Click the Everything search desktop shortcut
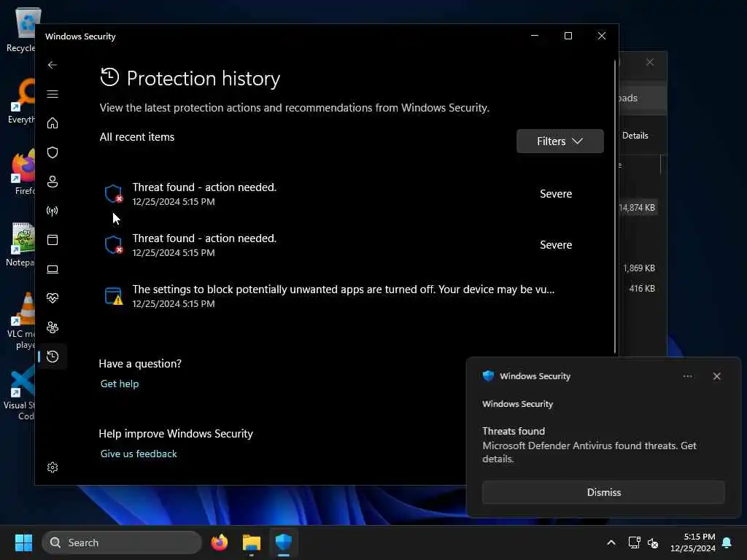This screenshot has height=560, width=747. (x=20, y=101)
